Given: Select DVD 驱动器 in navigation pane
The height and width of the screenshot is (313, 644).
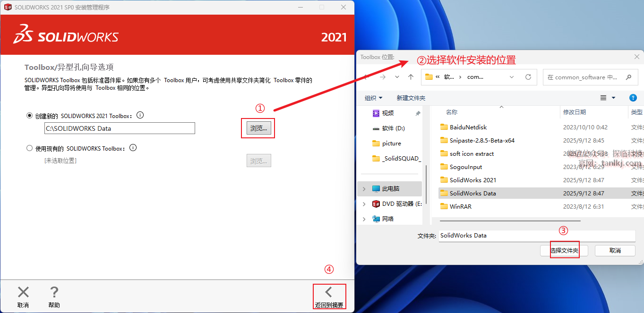Looking at the screenshot, I should (x=402, y=203).
